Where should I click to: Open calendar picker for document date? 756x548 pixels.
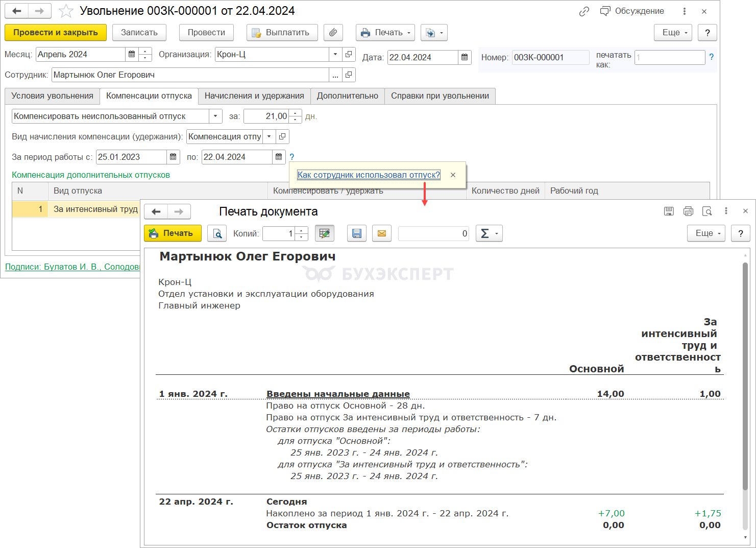coord(465,57)
